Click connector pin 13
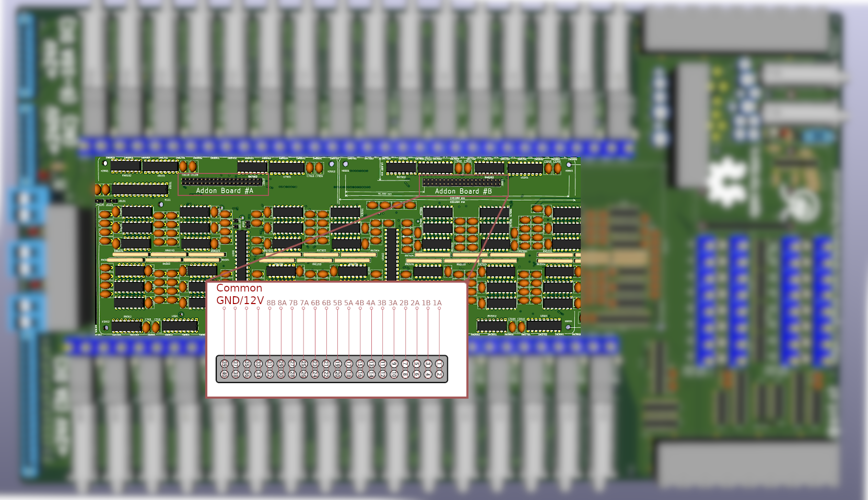This screenshot has height=500, width=868. (371, 364)
